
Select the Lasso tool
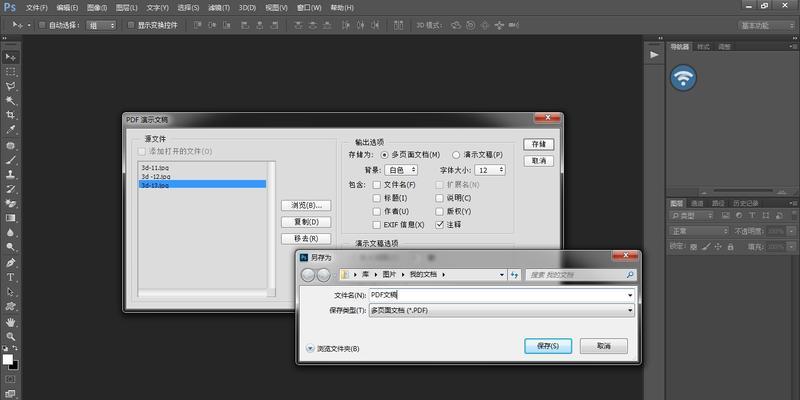(x=10, y=86)
